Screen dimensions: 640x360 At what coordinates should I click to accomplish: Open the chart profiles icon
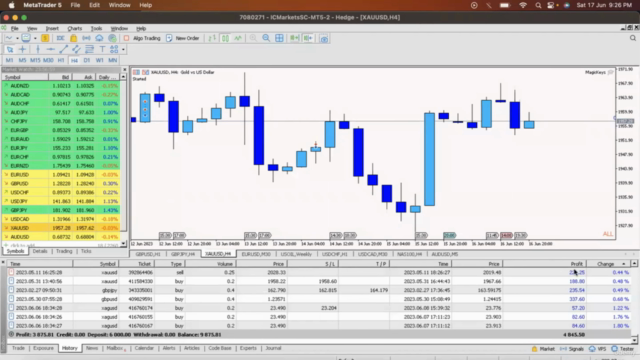(x=26, y=38)
